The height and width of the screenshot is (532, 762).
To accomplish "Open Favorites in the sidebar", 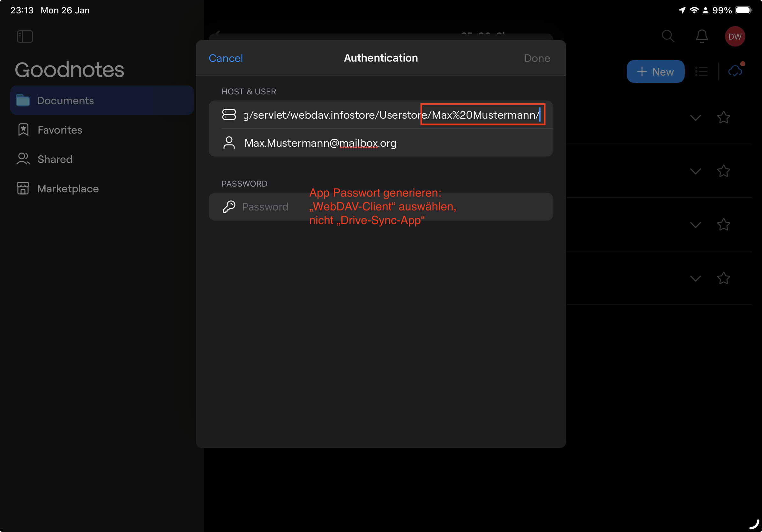I will [60, 130].
